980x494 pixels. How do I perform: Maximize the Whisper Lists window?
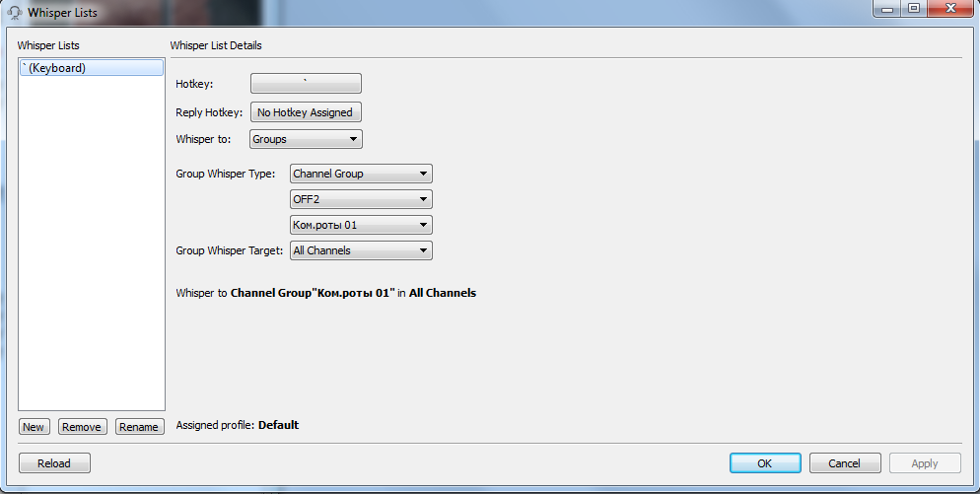click(914, 8)
